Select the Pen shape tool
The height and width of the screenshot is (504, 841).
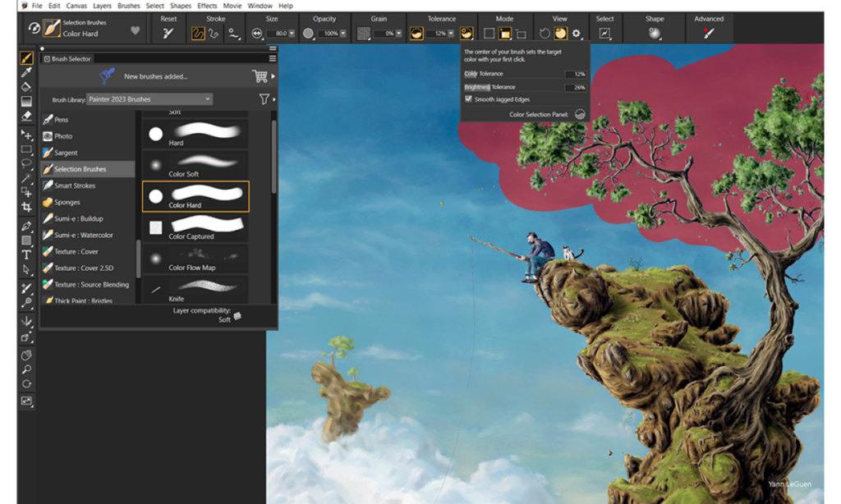click(x=26, y=226)
